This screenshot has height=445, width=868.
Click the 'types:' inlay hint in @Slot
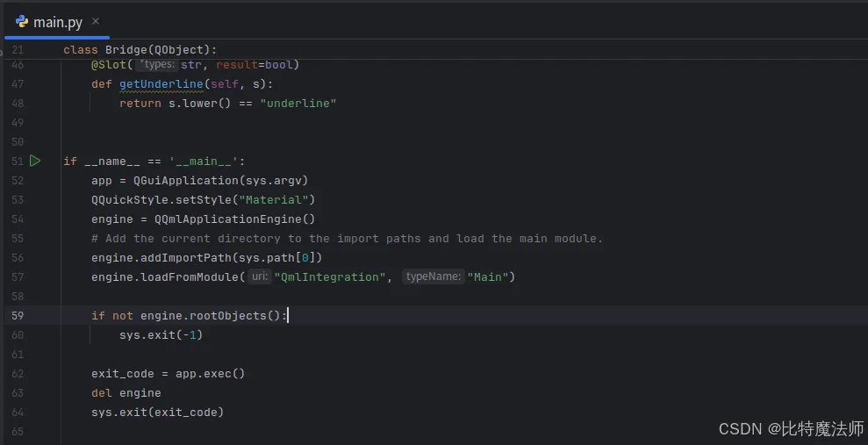[x=157, y=65]
